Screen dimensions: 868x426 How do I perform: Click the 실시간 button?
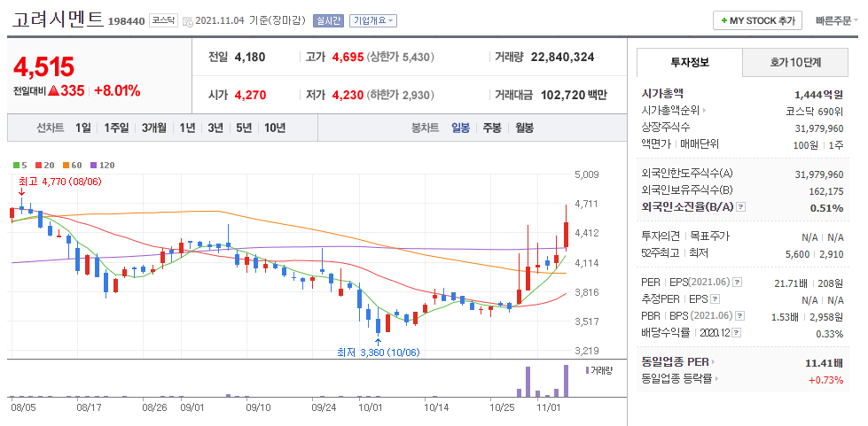coord(328,21)
